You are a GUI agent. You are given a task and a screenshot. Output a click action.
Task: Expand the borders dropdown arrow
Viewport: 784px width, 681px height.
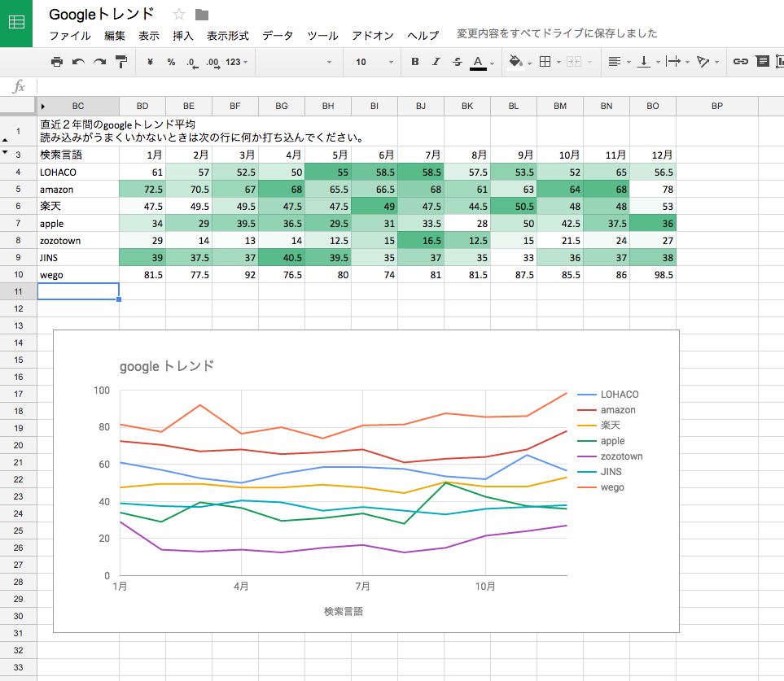(x=558, y=63)
